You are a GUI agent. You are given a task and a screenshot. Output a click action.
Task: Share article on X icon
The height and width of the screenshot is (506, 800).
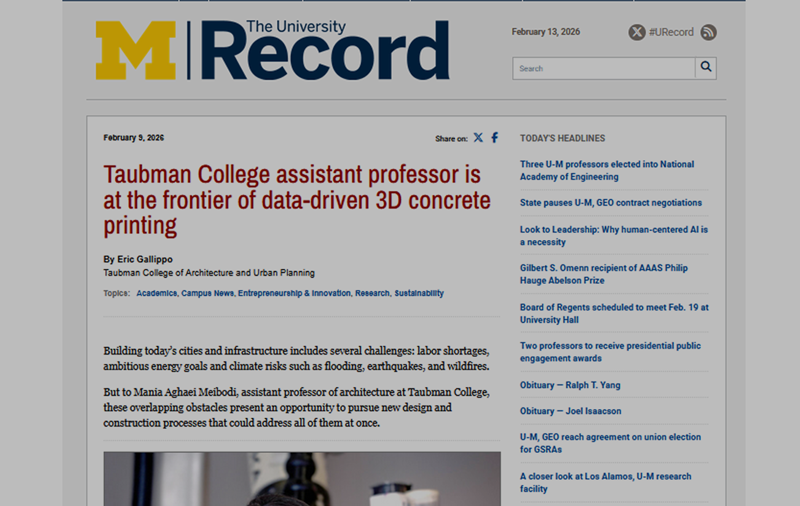click(478, 138)
